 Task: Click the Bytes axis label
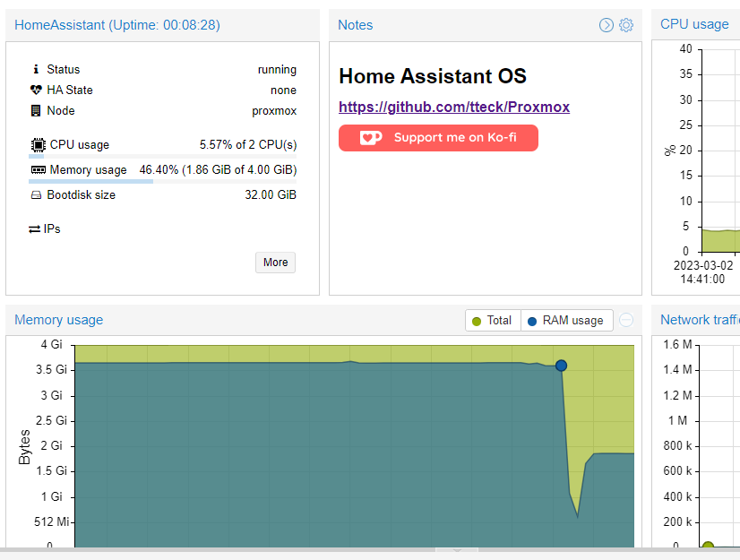pos(24,447)
